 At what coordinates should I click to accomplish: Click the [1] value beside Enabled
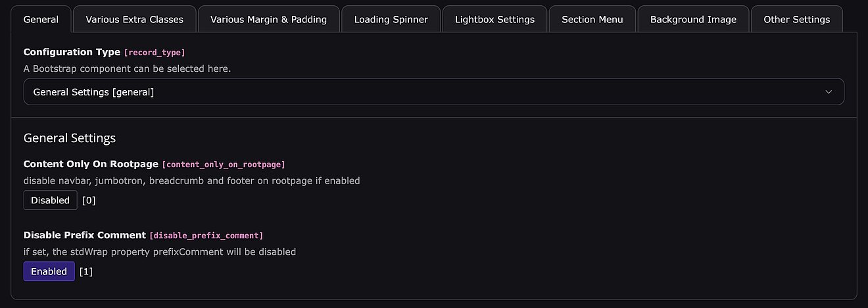coord(86,272)
